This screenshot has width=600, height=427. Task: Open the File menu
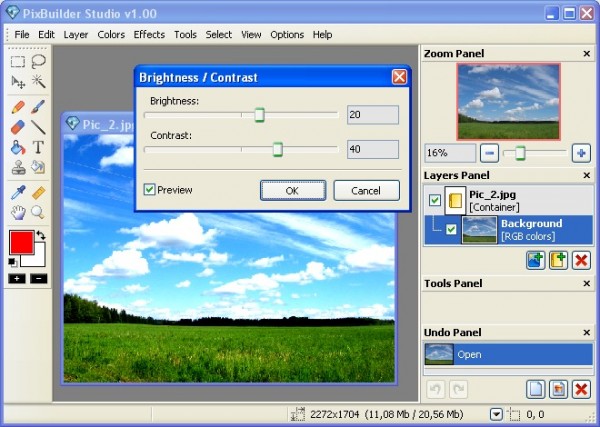pos(22,34)
